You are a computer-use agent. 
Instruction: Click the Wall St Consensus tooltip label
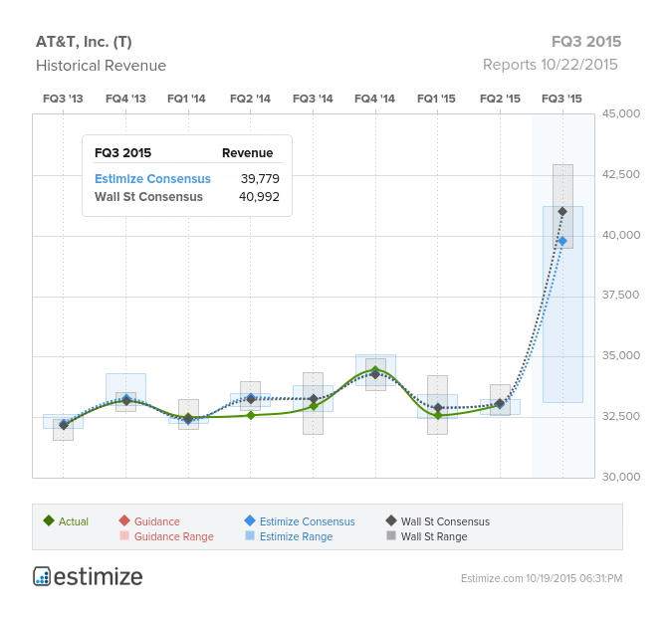(148, 197)
